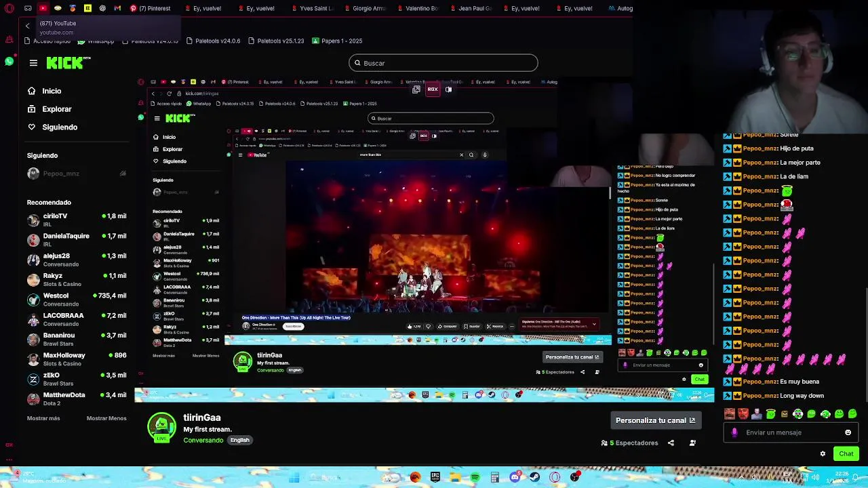Open MatthewDota recommended channel
The height and width of the screenshot is (488, 868).
(77, 399)
